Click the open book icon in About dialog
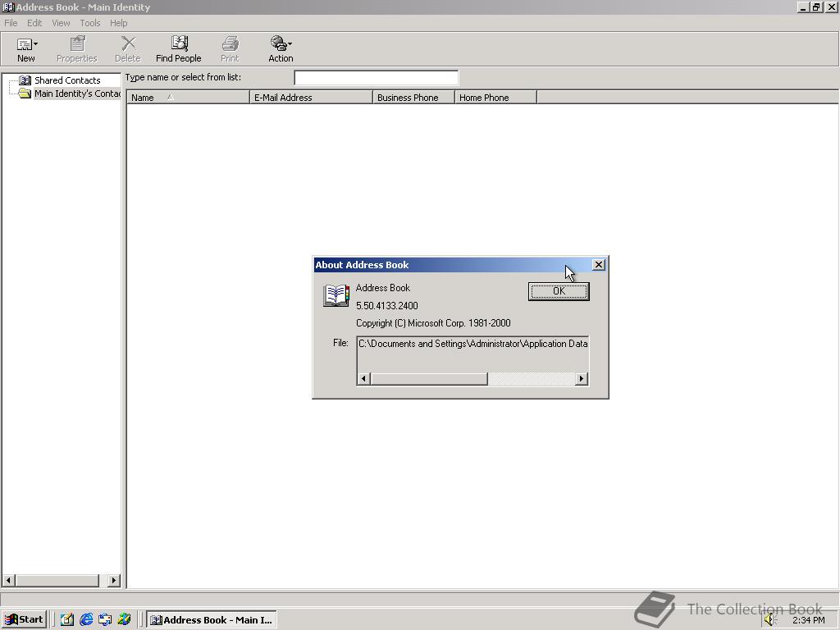Image resolution: width=840 pixels, height=630 pixels. point(336,295)
